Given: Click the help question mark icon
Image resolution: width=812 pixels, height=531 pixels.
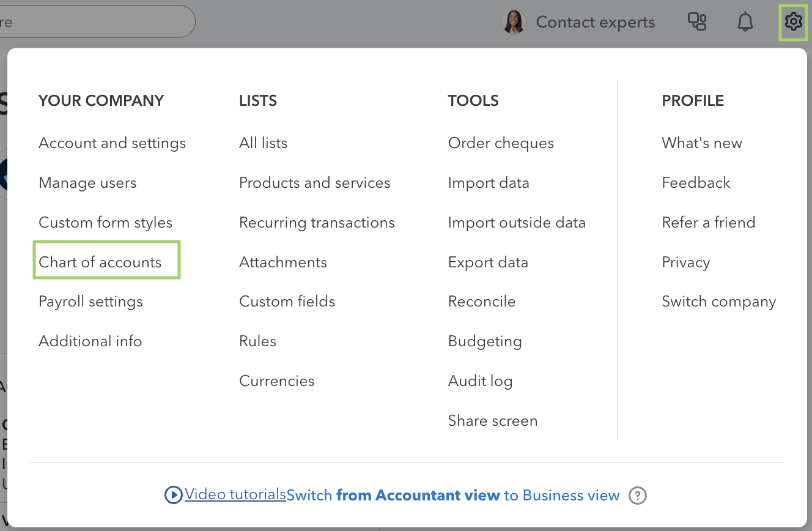Looking at the screenshot, I should [x=638, y=495].
